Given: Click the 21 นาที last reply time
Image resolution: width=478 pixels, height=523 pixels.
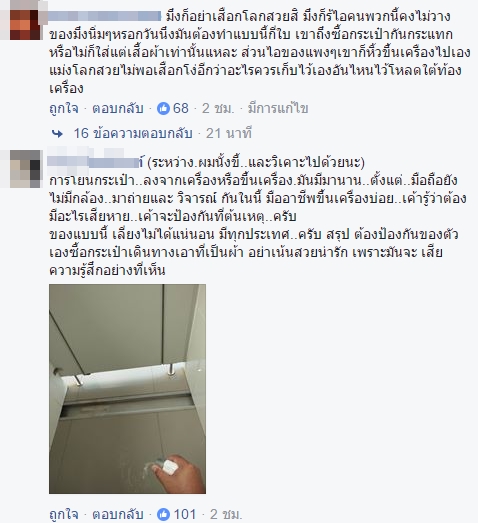Looking at the screenshot, I should click(x=229, y=133).
